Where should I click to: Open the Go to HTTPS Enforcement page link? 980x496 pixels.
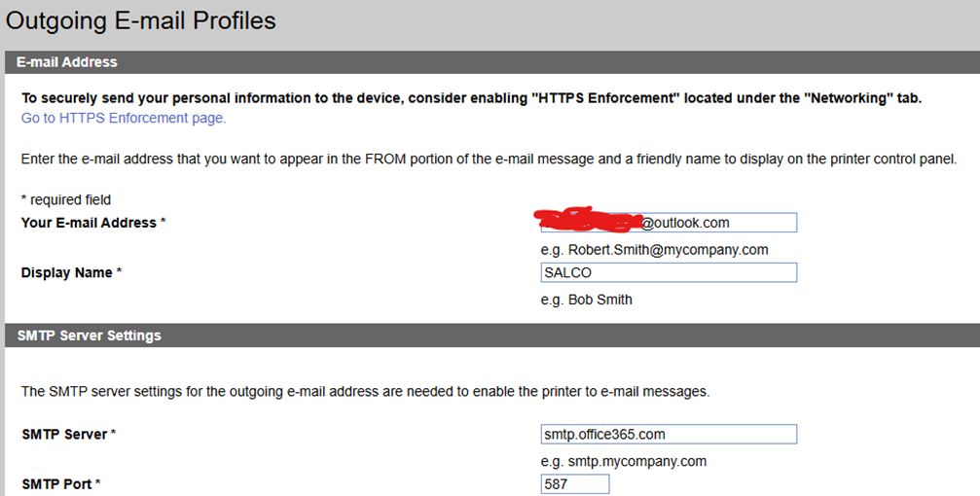point(124,118)
